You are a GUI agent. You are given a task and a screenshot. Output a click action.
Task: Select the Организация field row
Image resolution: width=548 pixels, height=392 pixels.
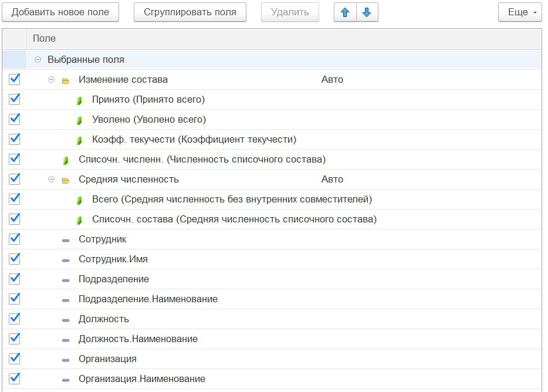[107, 359]
